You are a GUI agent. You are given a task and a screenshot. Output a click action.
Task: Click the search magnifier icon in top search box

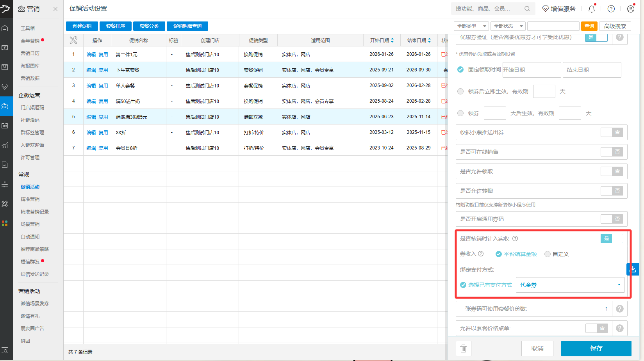point(527,9)
